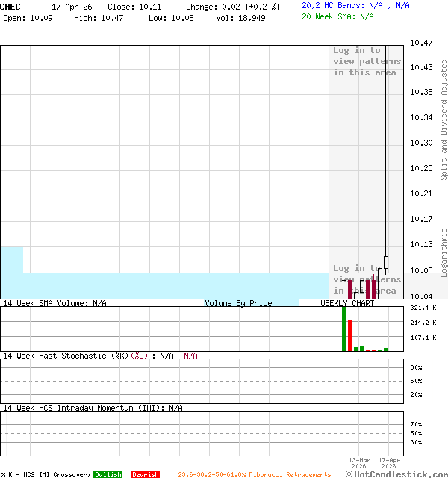
Task: Click the Fibonacci Retracements legend text
Action: pyautogui.click(x=254, y=474)
